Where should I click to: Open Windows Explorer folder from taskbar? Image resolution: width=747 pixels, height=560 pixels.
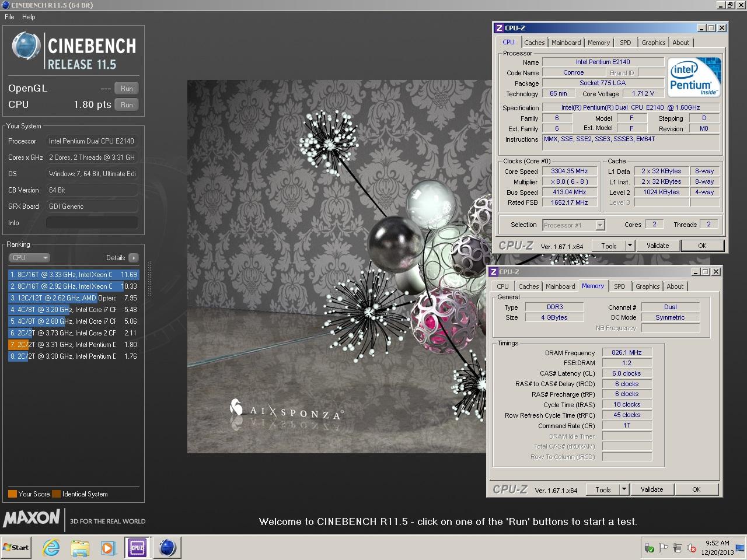(79, 548)
